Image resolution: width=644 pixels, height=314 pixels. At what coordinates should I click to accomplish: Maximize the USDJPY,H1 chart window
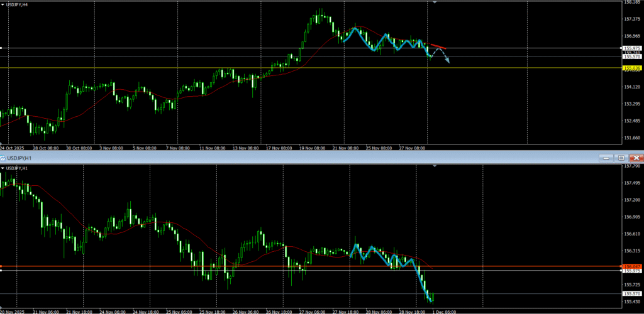pyautogui.click(x=621, y=158)
